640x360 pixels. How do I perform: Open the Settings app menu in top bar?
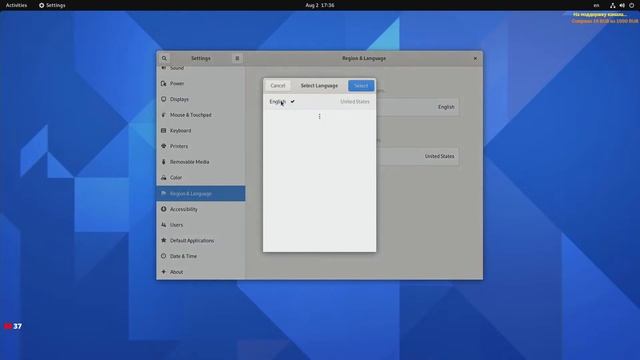click(52, 5)
